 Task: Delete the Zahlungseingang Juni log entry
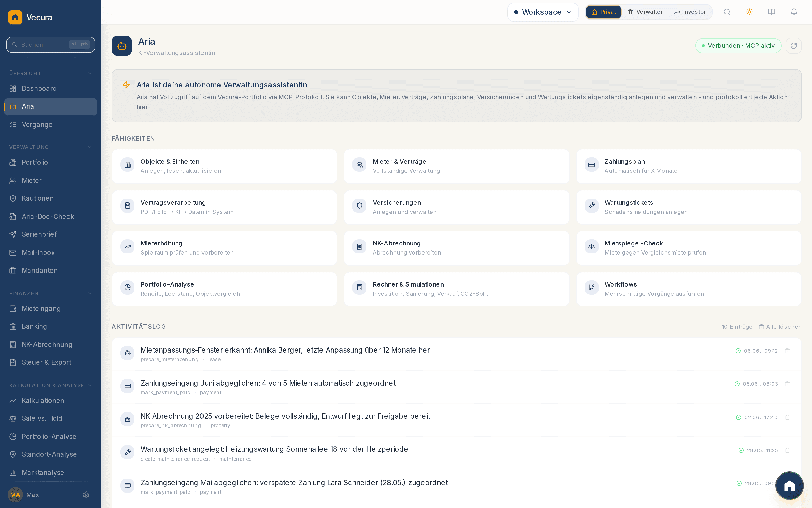787,384
